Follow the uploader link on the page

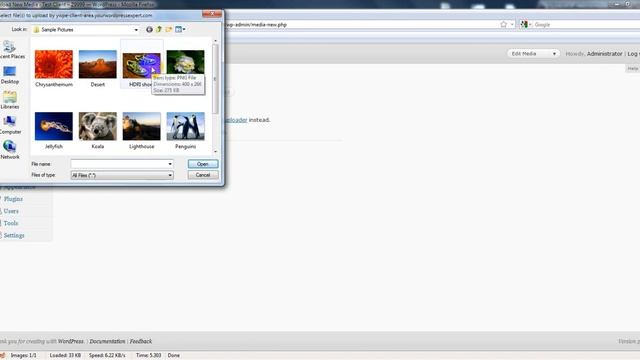coord(236,120)
